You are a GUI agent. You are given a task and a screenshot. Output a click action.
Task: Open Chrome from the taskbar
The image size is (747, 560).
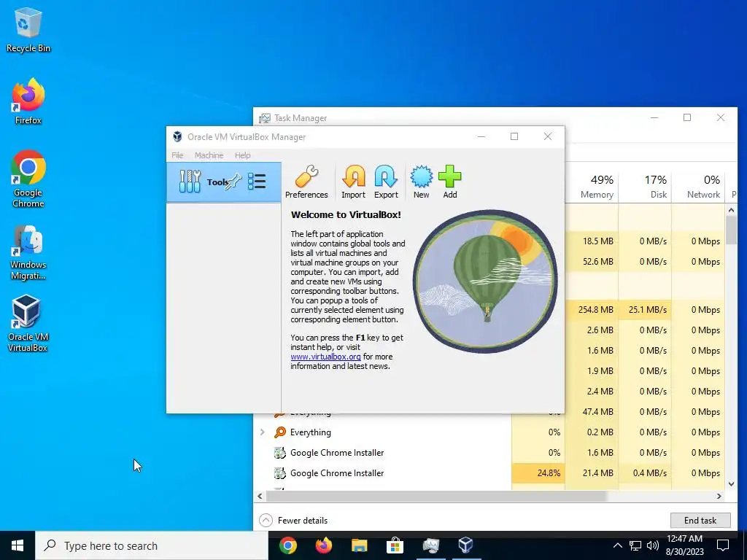pyautogui.click(x=287, y=545)
